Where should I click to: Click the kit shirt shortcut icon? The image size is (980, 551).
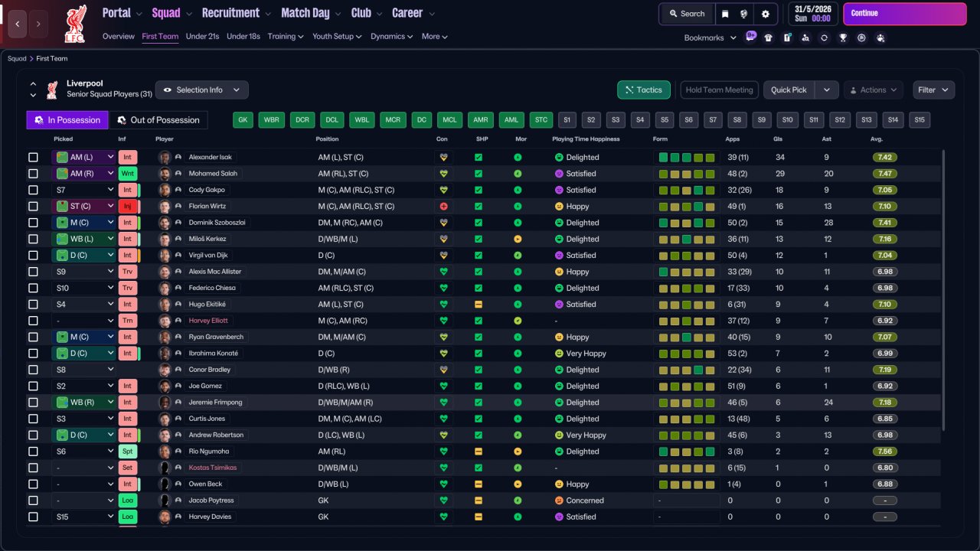click(x=768, y=37)
